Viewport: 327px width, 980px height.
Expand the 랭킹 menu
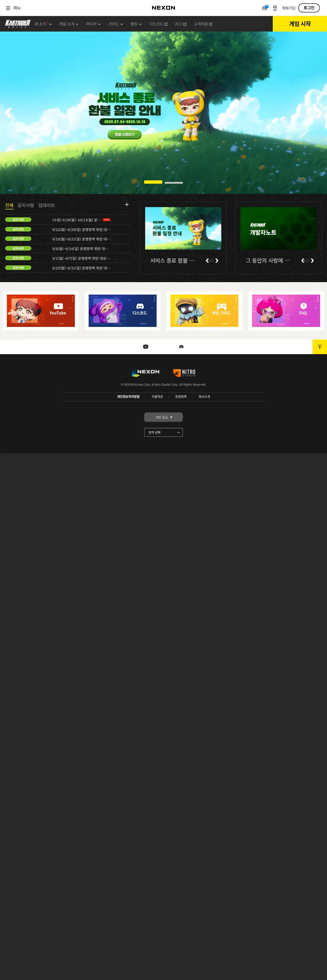point(136,24)
